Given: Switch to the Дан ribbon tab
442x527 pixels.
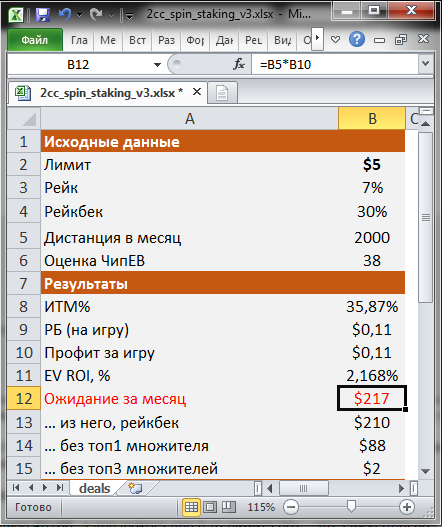Looking at the screenshot, I should coord(224,40).
